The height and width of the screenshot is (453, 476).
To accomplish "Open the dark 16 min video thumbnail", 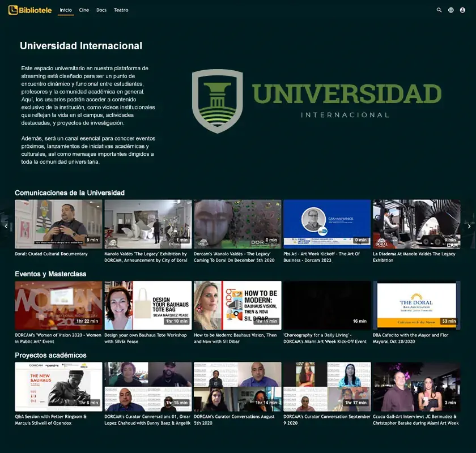I will [327, 305].
